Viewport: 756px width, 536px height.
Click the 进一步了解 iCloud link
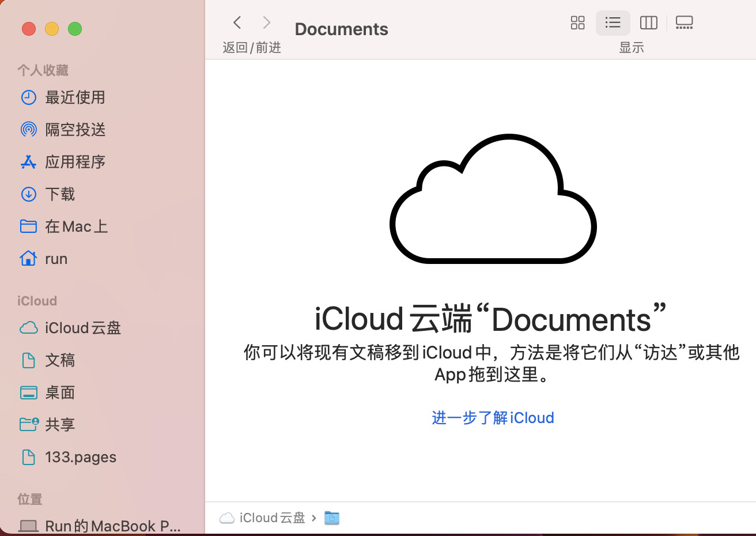[x=493, y=418]
